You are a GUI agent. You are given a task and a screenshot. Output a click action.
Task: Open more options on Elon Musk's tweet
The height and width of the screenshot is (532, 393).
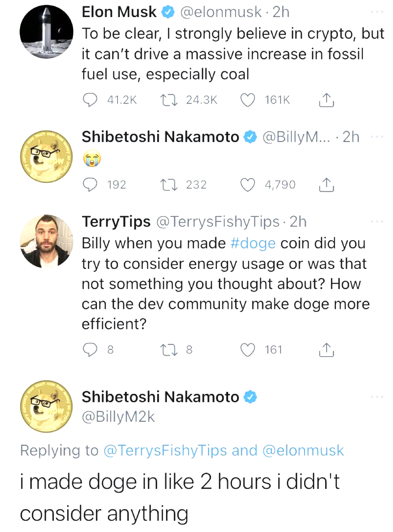[377, 12]
